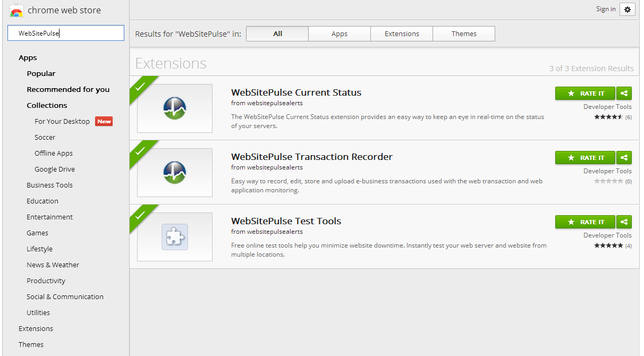Switch to the Apps results tab
644x356 pixels.
click(x=340, y=33)
